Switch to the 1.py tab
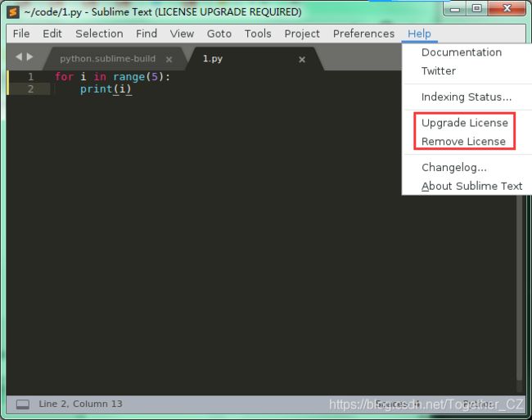 (213, 59)
